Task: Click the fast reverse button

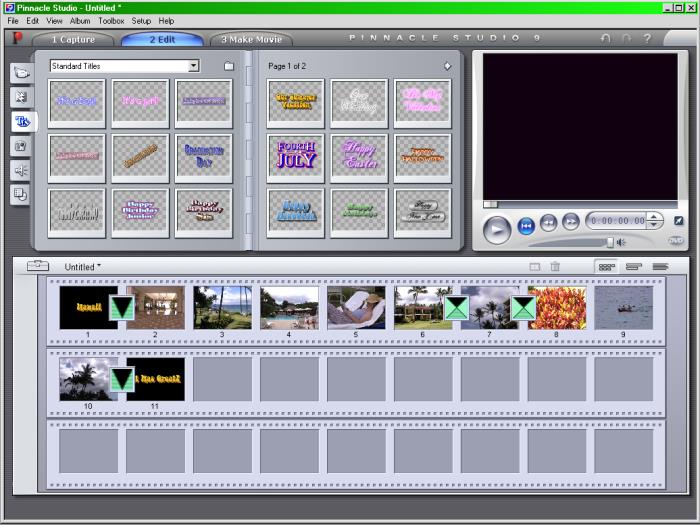Action: pos(548,223)
